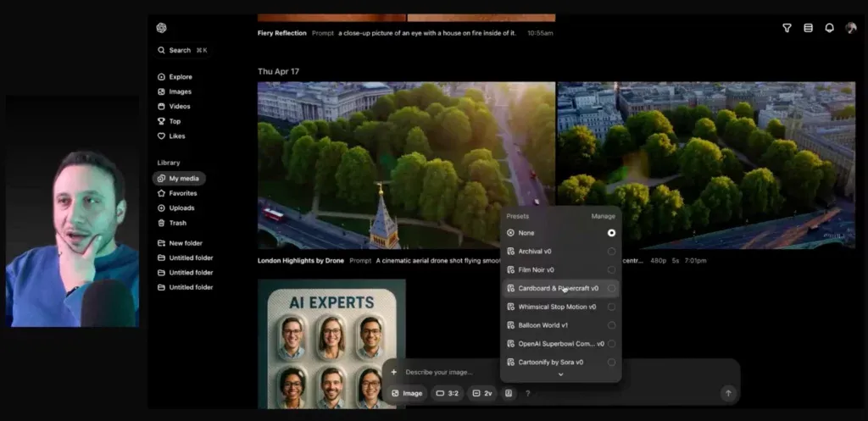Image resolution: width=868 pixels, height=421 pixels.
Task: Open the 3:2 aspect ratio dropdown
Action: tap(448, 393)
